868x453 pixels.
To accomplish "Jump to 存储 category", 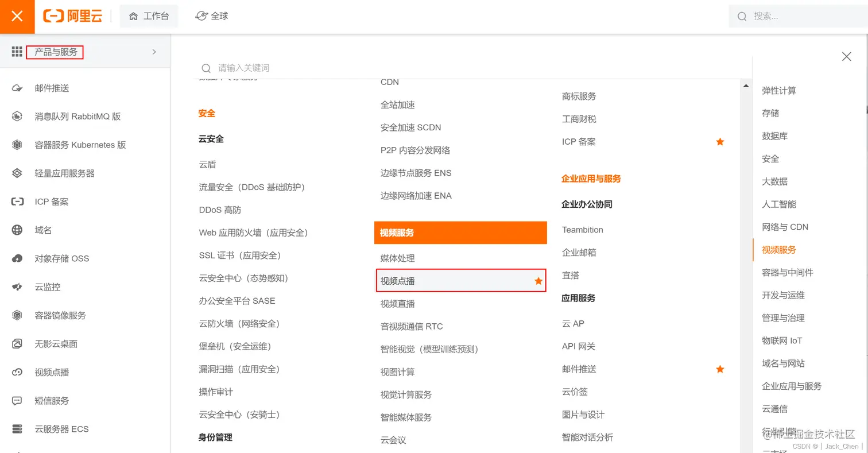I will coord(770,113).
